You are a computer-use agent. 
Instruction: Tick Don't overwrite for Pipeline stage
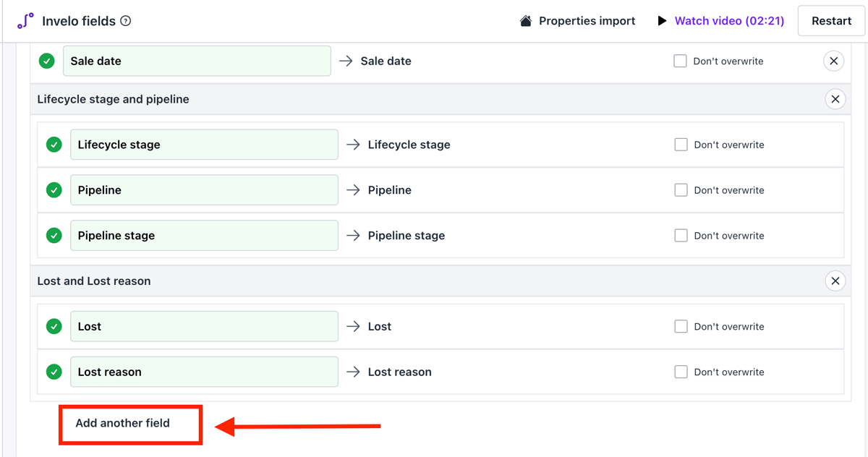point(681,236)
